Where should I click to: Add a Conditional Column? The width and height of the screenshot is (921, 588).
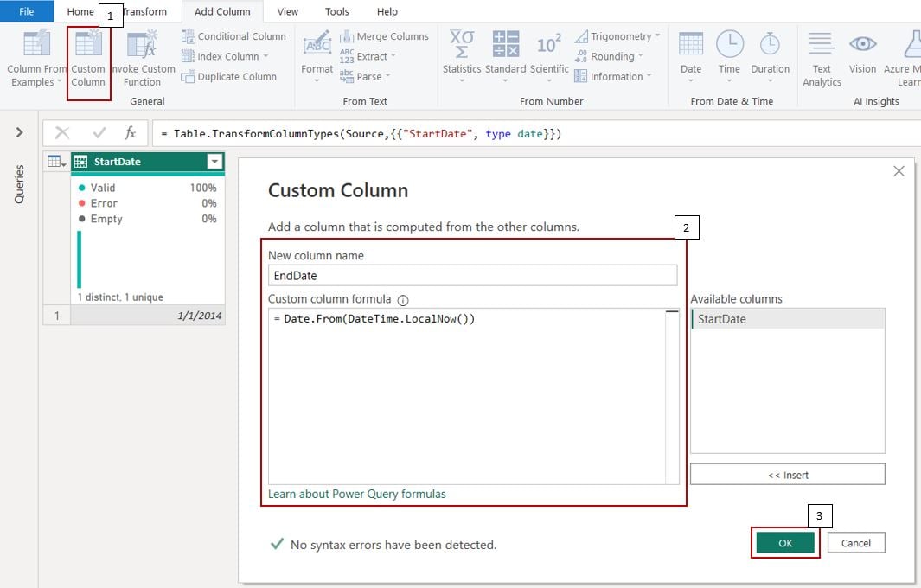pos(233,35)
